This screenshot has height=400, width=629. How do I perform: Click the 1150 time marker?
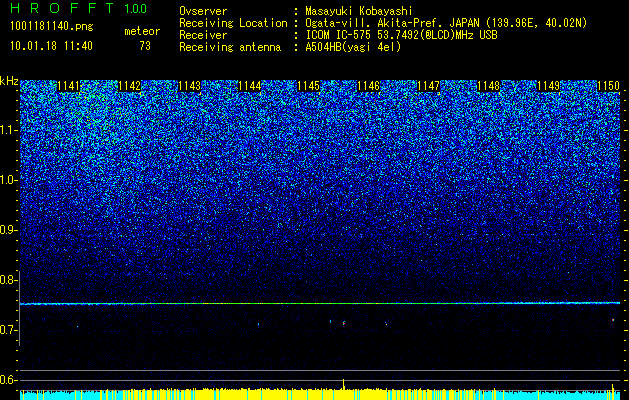(x=609, y=86)
